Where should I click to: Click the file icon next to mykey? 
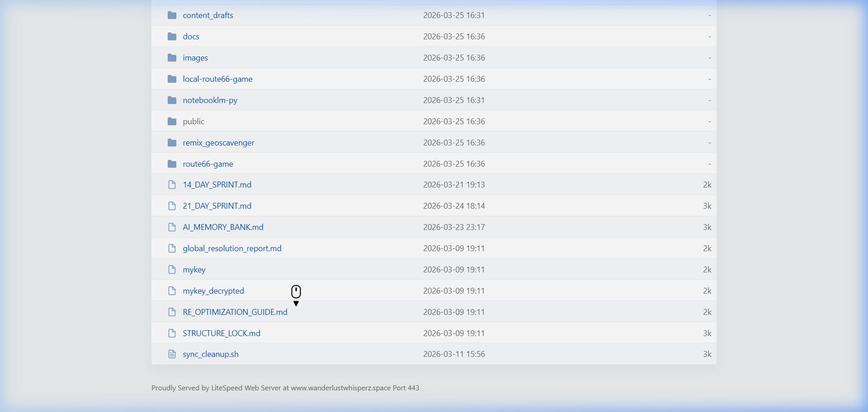(x=172, y=270)
